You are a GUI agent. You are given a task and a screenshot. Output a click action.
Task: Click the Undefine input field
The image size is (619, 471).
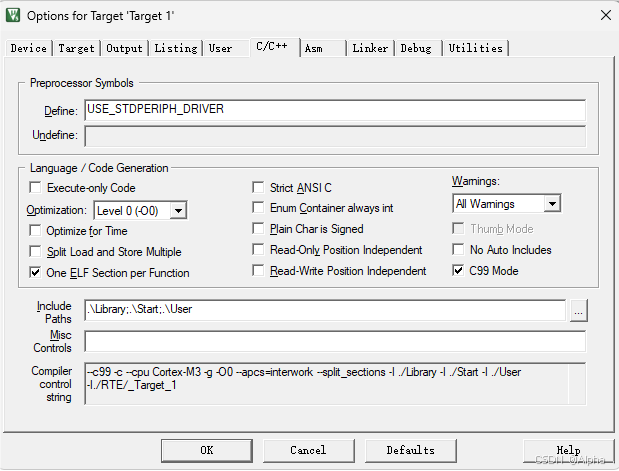tap(335, 136)
